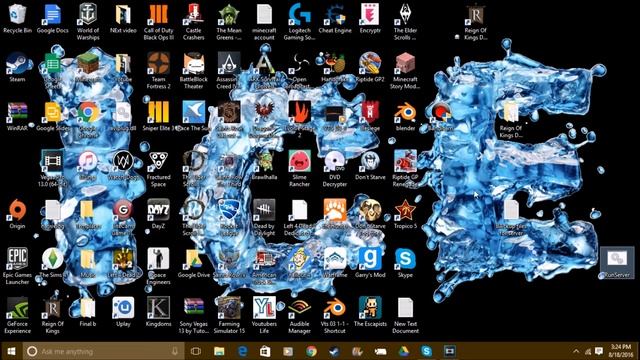
Task: Select the Tropico 5 icon
Action: click(x=405, y=215)
